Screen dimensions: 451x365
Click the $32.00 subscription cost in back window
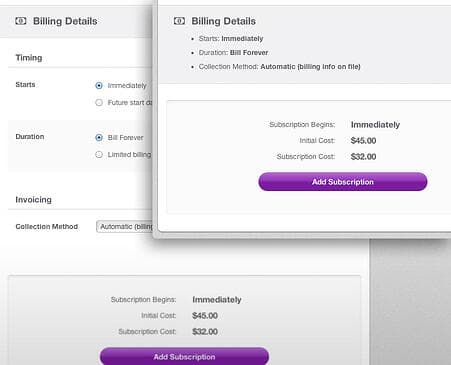(205, 332)
